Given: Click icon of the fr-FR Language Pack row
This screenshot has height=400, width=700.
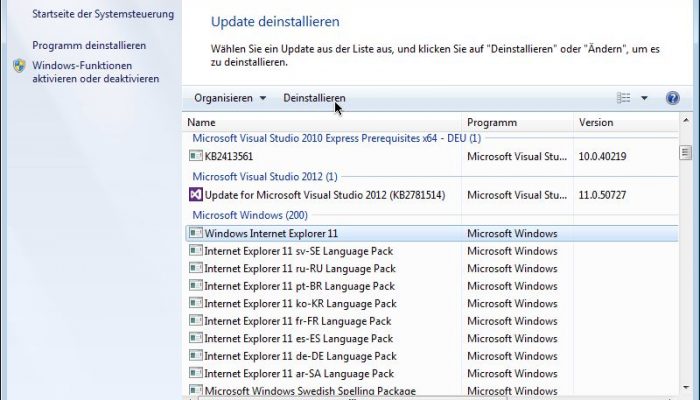Looking at the screenshot, I should 196,320.
